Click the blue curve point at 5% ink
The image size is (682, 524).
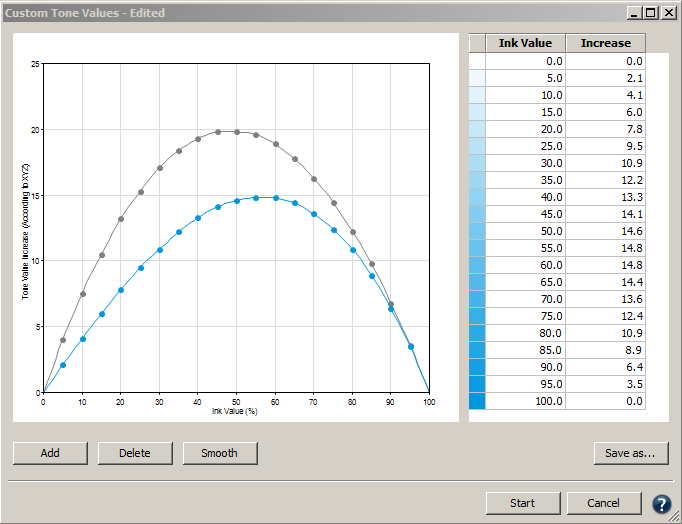[62, 365]
